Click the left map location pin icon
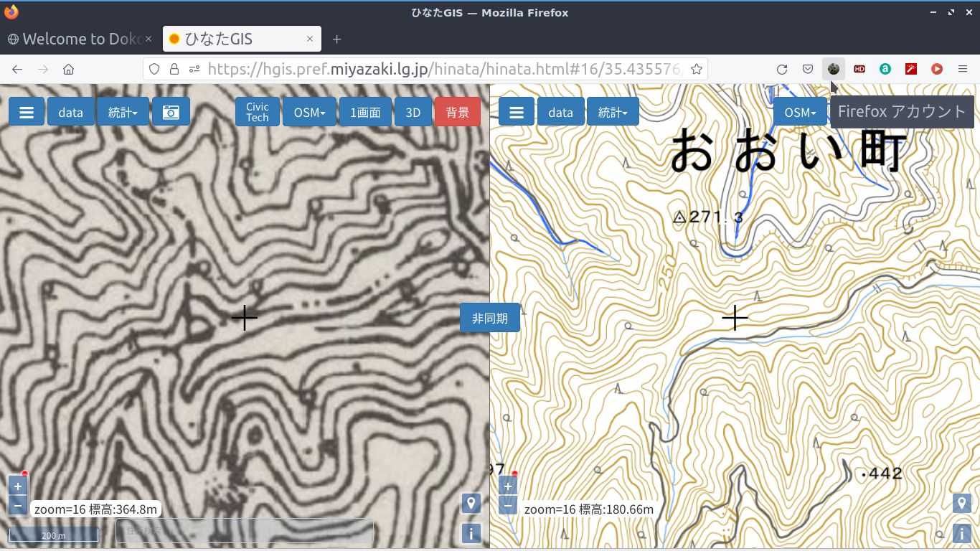The height and width of the screenshot is (551, 980). click(x=471, y=503)
